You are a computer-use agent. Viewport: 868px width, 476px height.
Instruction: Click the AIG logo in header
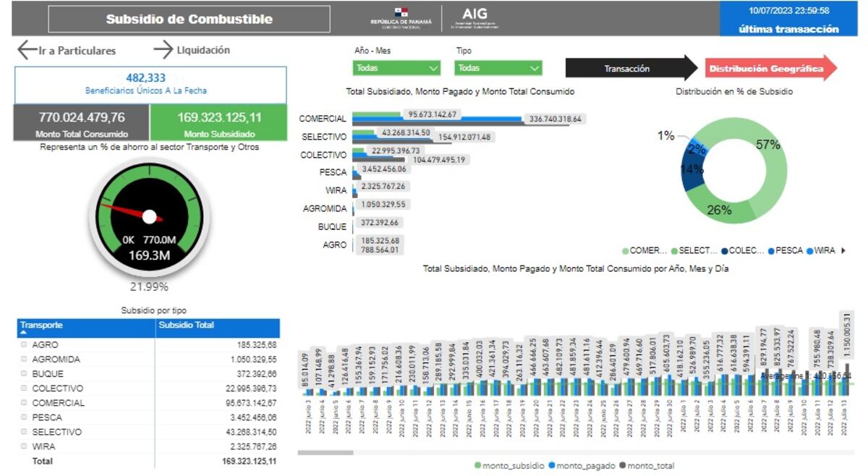pyautogui.click(x=475, y=18)
